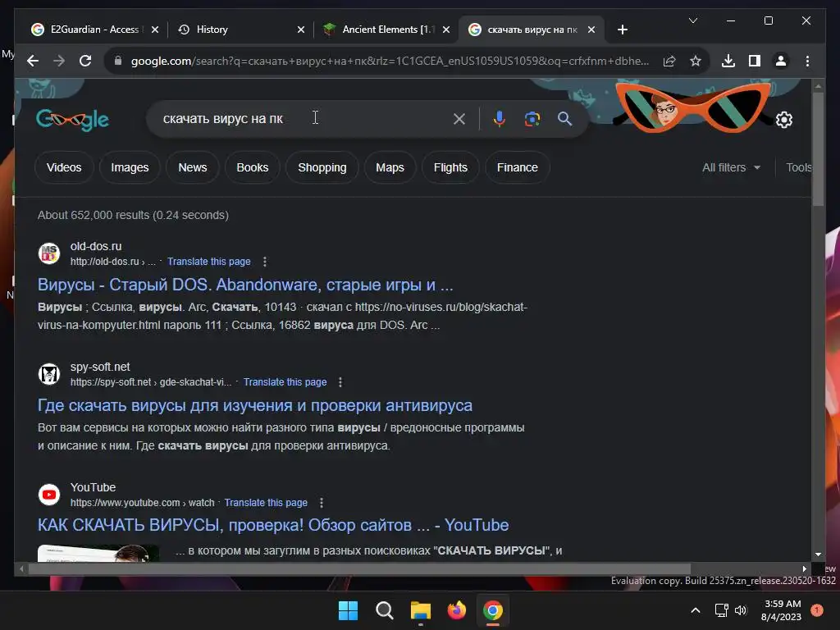Viewport: 840px width, 630px height.
Task: Go to Google home via doodle logo
Action: tap(73, 120)
